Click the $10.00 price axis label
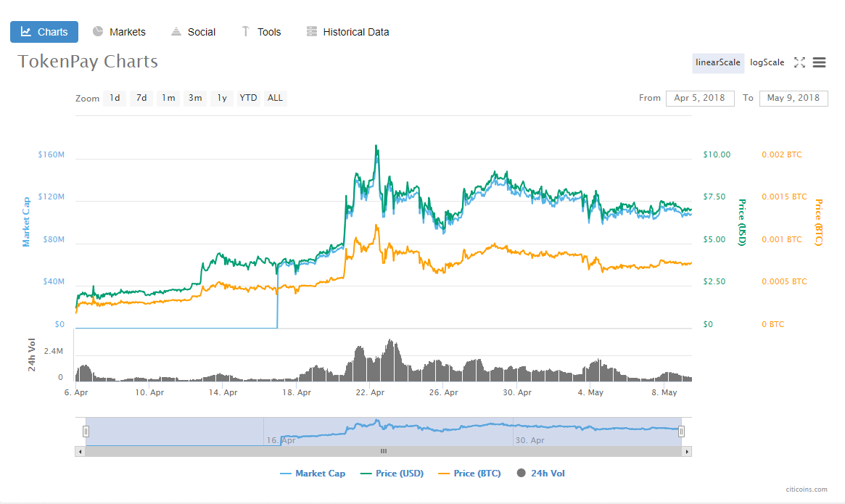Viewport: 845px width, 504px height. 717,154
